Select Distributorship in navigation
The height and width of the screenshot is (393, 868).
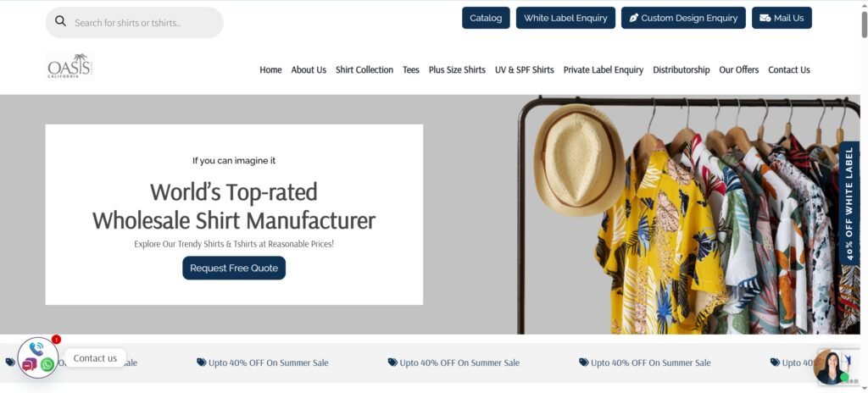[x=681, y=69]
